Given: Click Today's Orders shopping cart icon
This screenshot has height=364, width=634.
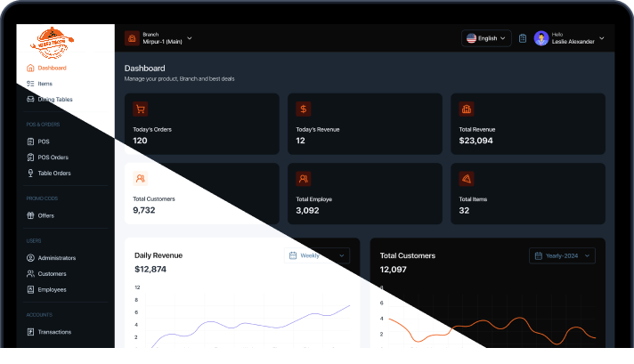Looking at the screenshot, I should pyautogui.click(x=140, y=109).
